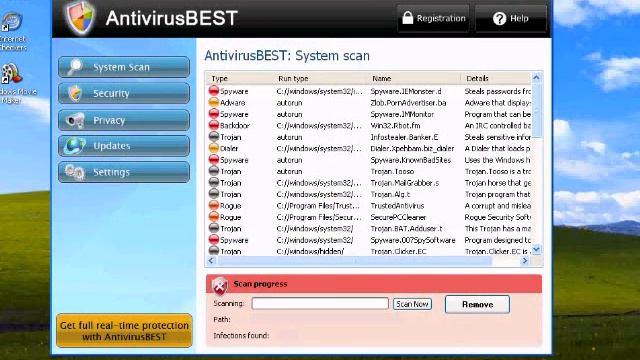Viewport: 640px width, 360px height.
Task: Click gray icon of Trojan.MailGrabber.s row
Action: [213, 182]
